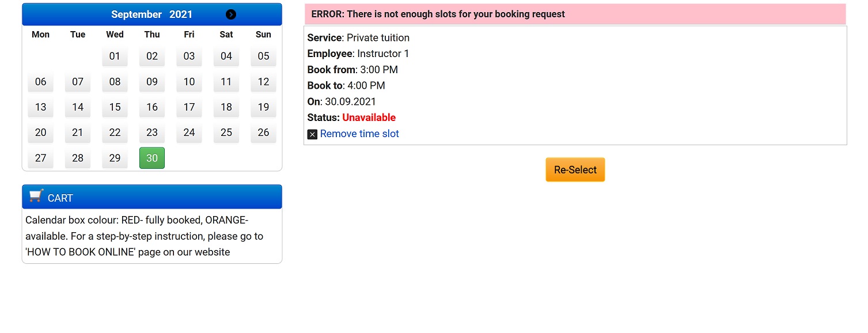This screenshot has width=868, height=333.
Task: Click the September 2021 month header
Action: (152, 14)
